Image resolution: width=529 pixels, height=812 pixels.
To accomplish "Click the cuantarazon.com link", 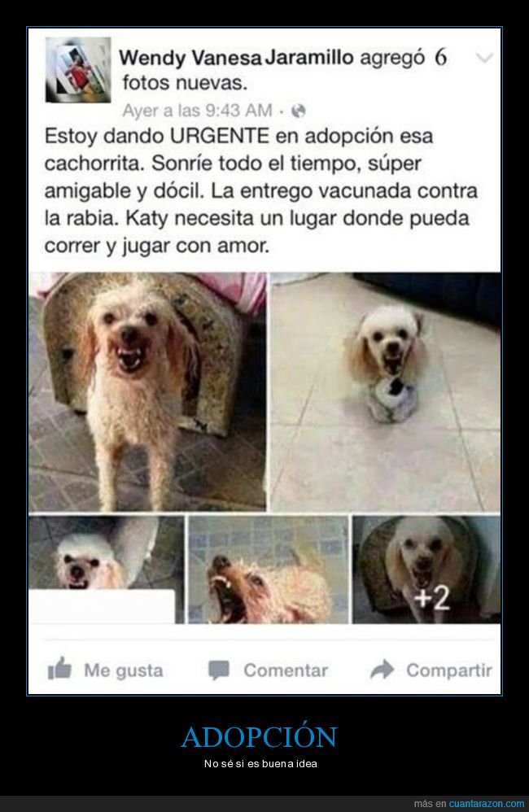I will click(486, 804).
